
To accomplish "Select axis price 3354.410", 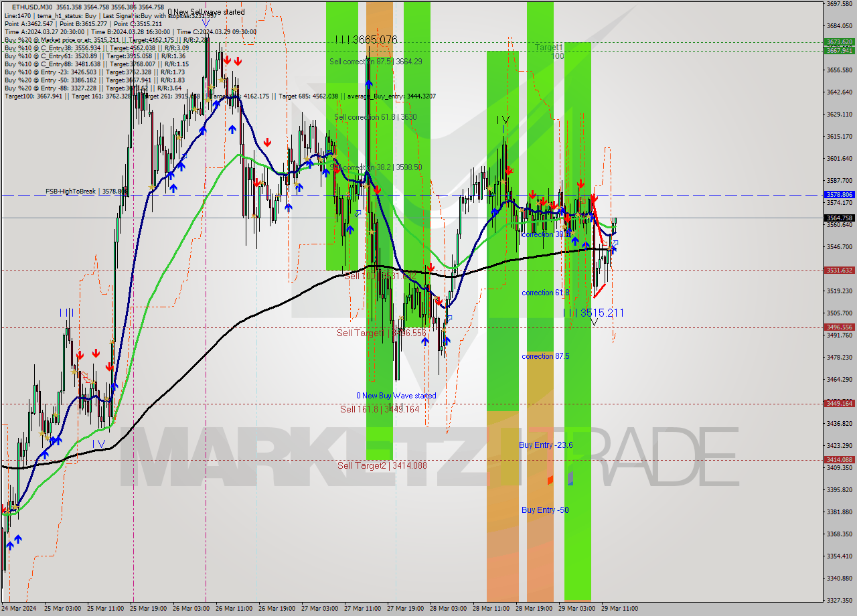I will pyautogui.click(x=839, y=556).
